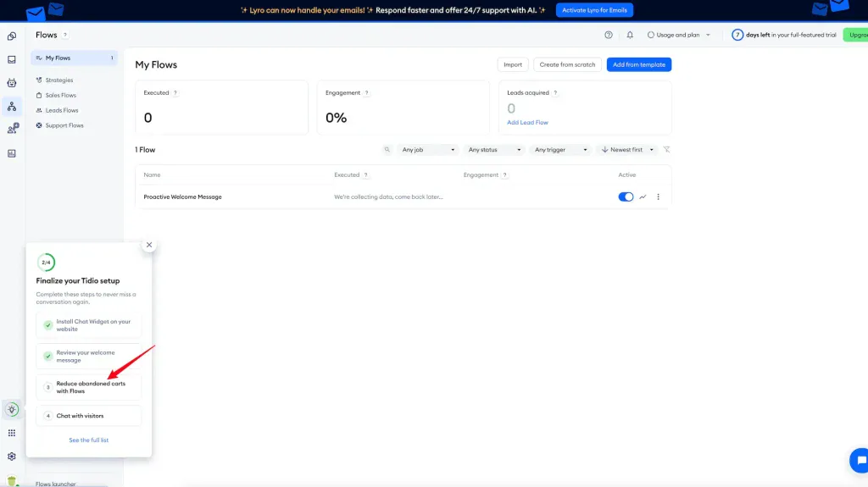Open the Customers icon in sidebar

(13, 130)
